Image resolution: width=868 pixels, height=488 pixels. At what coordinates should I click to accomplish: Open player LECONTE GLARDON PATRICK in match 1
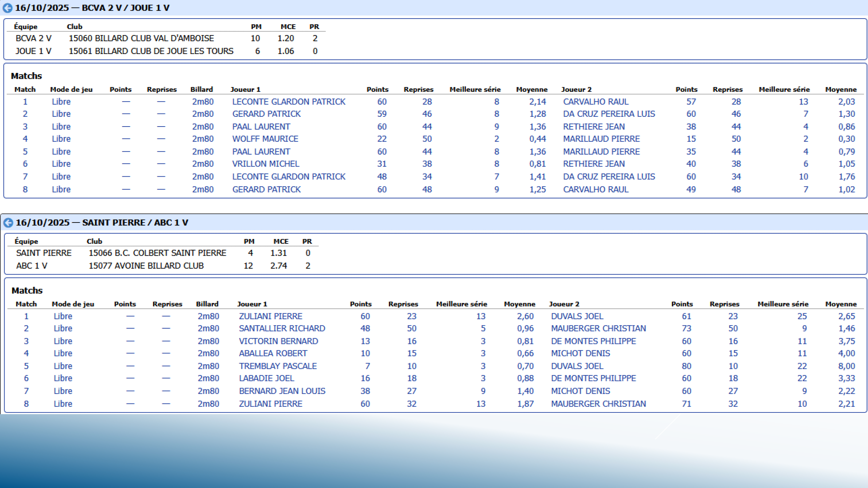tap(288, 102)
